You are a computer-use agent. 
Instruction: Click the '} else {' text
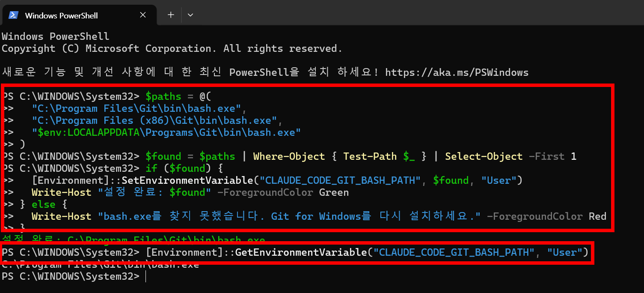click(x=44, y=204)
